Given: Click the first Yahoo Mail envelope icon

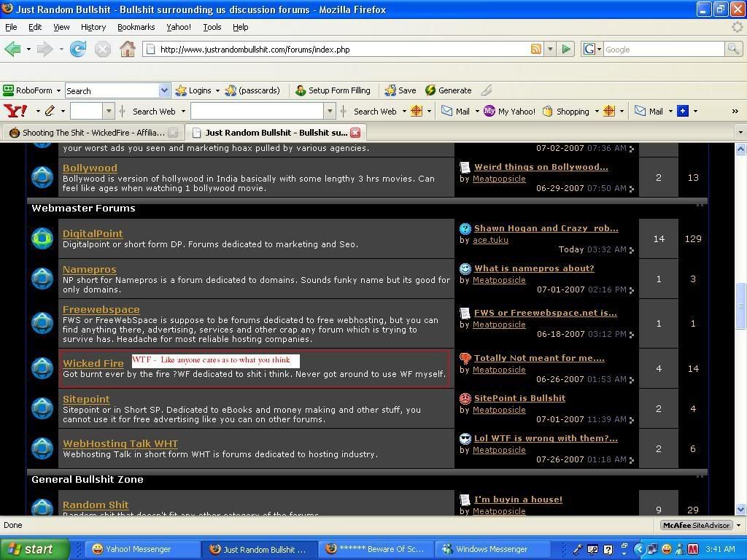Looking at the screenshot, I should coord(447,111).
